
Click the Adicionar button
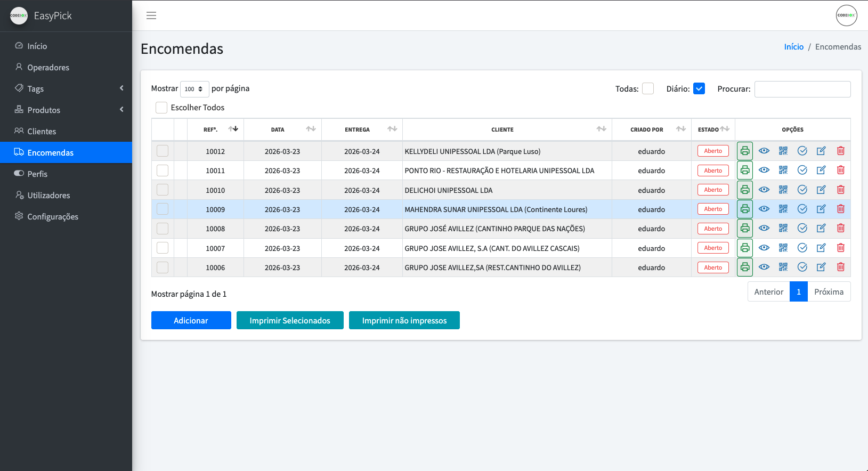click(x=191, y=320)
